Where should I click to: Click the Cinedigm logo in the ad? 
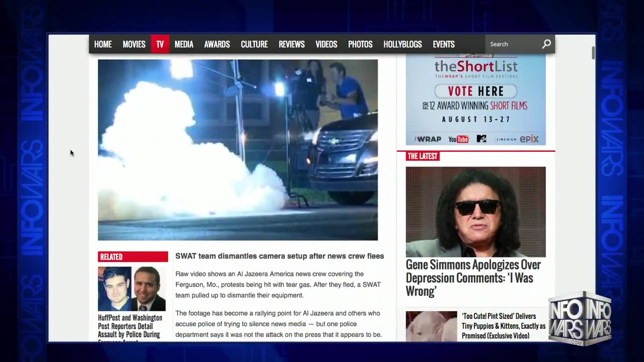click(x=506, y=139)
